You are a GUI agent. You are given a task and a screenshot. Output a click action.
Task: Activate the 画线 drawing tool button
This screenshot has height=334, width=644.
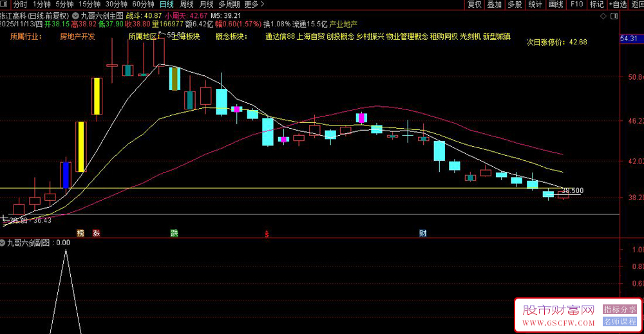(x=556, y=4)
